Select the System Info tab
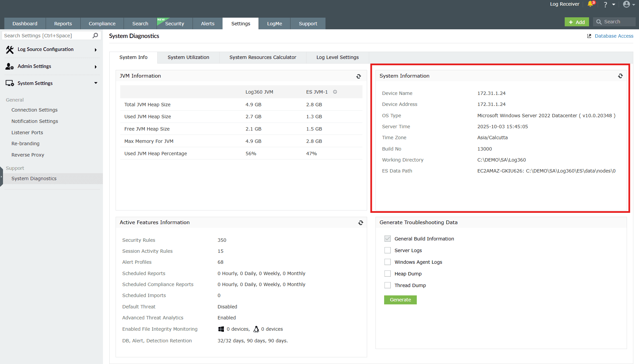Screen dimensions: 639x364 (133, 57)
